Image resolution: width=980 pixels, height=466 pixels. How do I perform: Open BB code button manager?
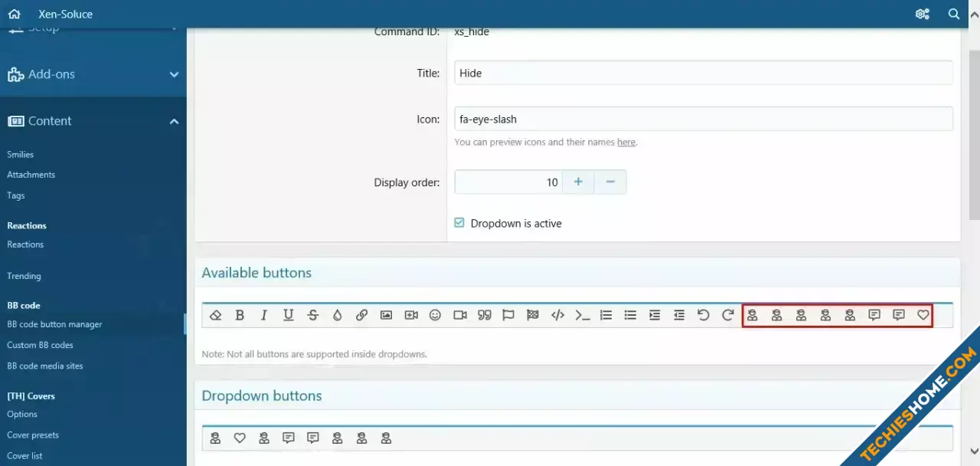tap(54, 324)
